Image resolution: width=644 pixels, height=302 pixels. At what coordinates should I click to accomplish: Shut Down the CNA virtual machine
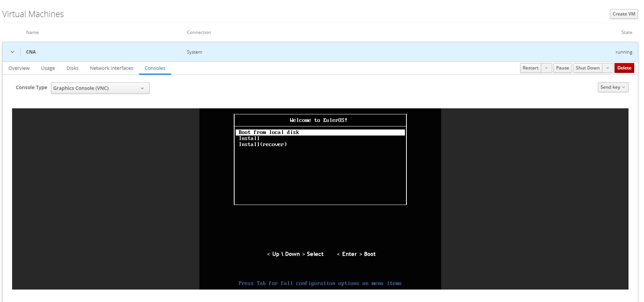tap(588, 68)
